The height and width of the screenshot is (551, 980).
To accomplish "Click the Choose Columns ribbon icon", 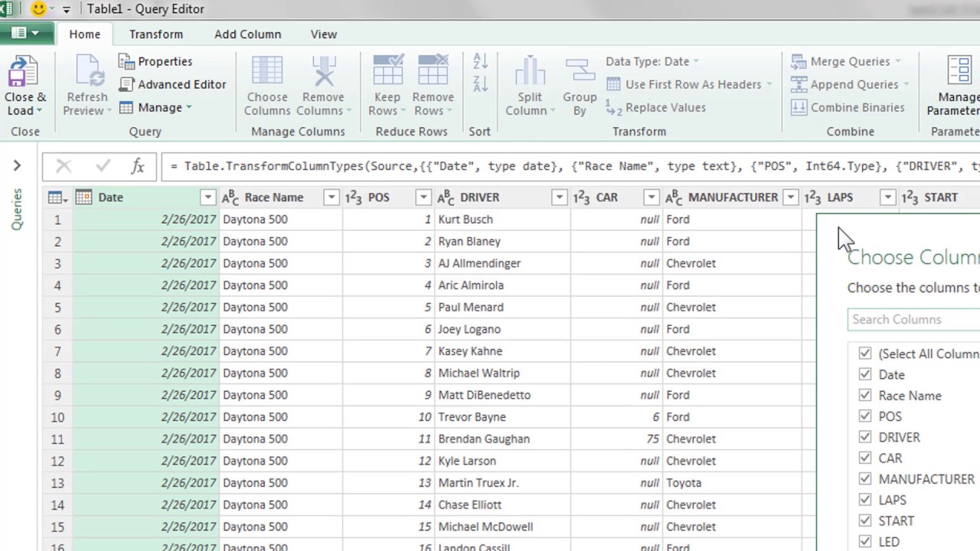I will click(x=267, y=71).
